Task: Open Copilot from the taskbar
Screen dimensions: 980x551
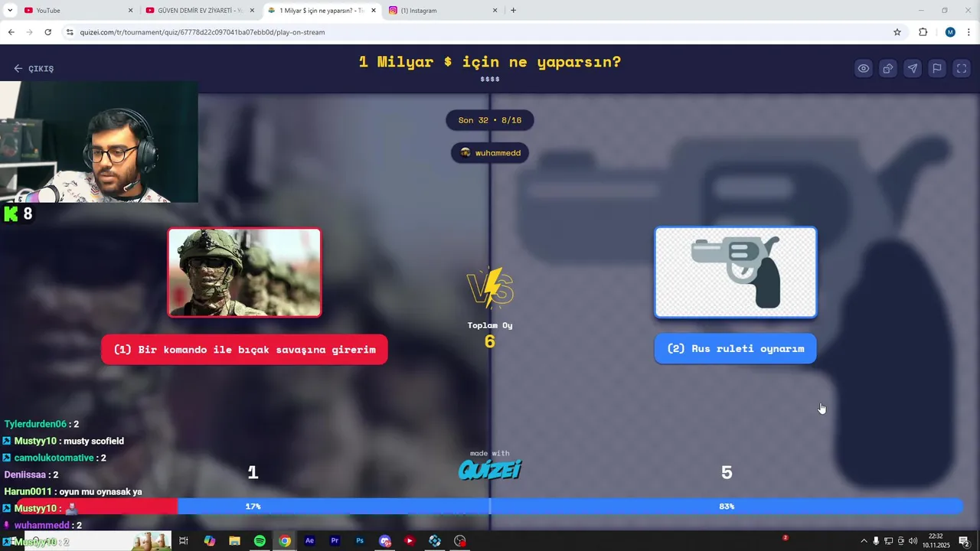Action: pyautogui.click(x=210, y=541)
